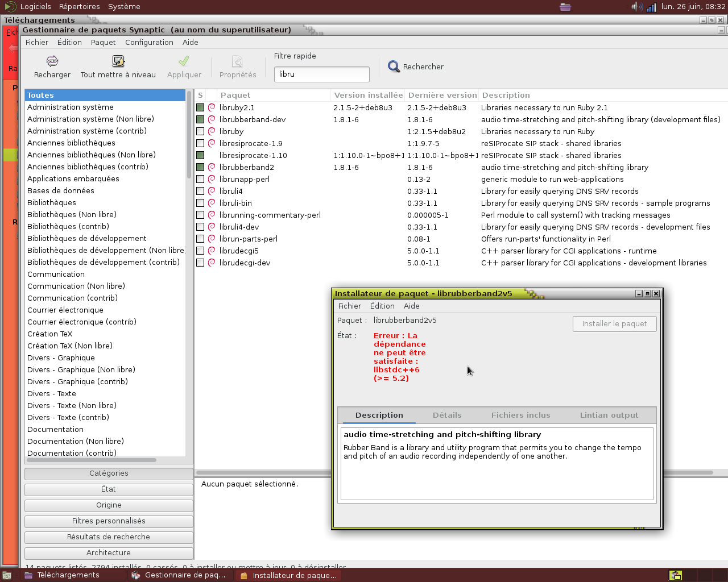Click the Résultats de recherche button
Viewport: 728px width, 582px height.
[x=109, y=537]
